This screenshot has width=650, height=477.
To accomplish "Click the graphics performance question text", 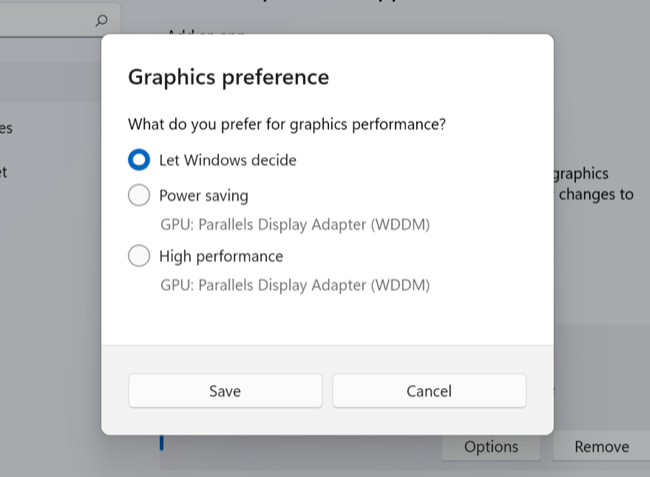I will coord(286,125).
